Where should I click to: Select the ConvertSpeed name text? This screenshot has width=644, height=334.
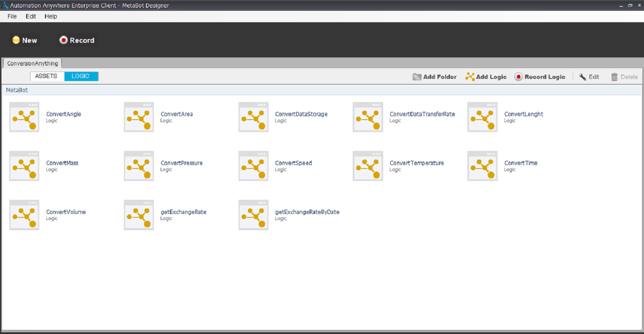coord(294,163)
